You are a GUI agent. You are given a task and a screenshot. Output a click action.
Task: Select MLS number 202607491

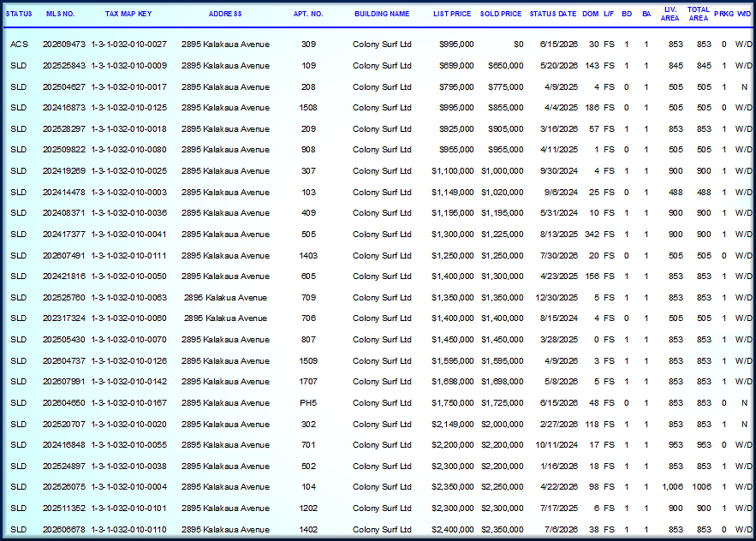tap(64, 256)
